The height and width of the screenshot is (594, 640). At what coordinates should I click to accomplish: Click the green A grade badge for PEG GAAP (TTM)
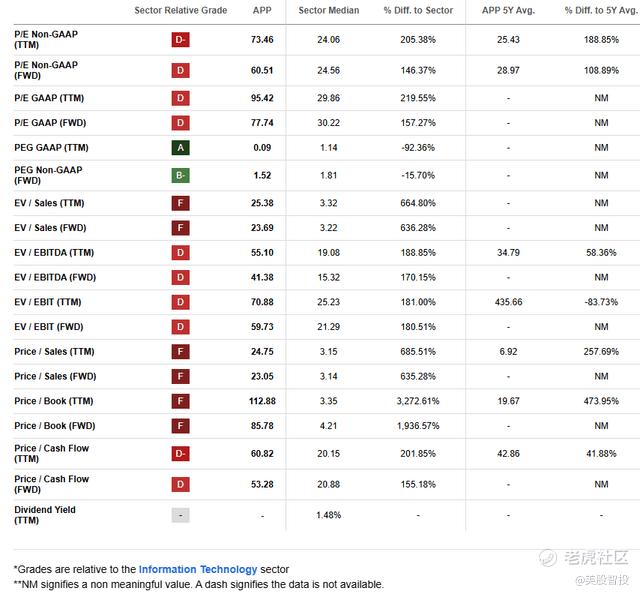(x=180, y=147)
